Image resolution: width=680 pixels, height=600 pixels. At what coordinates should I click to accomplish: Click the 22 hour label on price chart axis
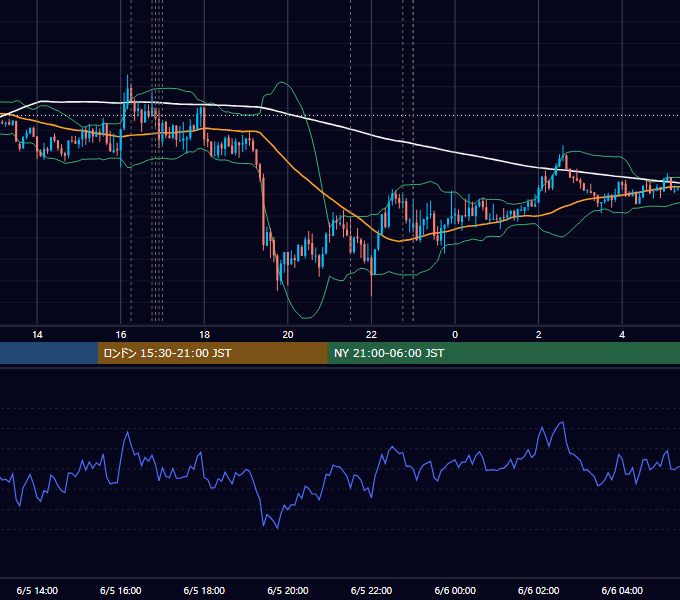[x=371, y=335]
